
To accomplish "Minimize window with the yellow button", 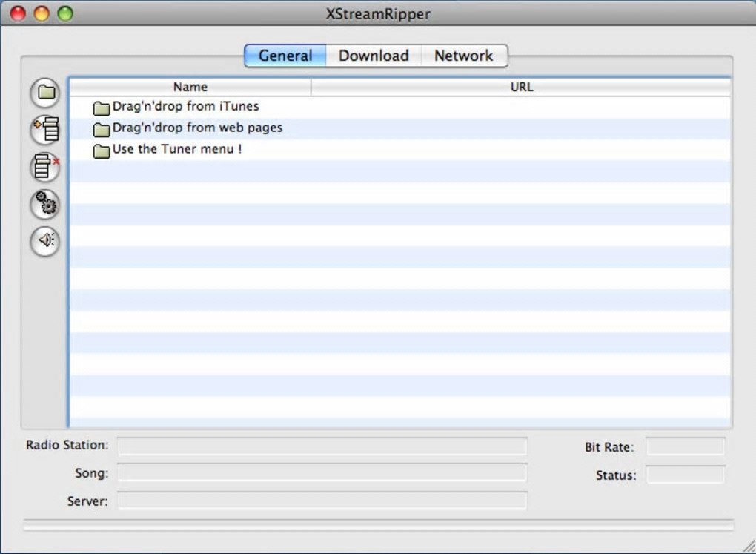I will tap(42, 13).
